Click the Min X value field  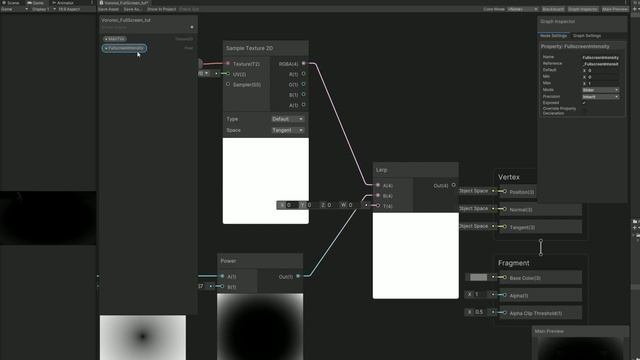tap(603, 77)
